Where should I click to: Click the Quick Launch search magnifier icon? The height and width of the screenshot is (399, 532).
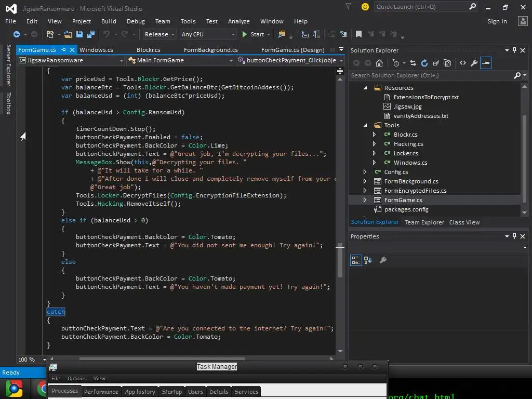click(472, 6)
